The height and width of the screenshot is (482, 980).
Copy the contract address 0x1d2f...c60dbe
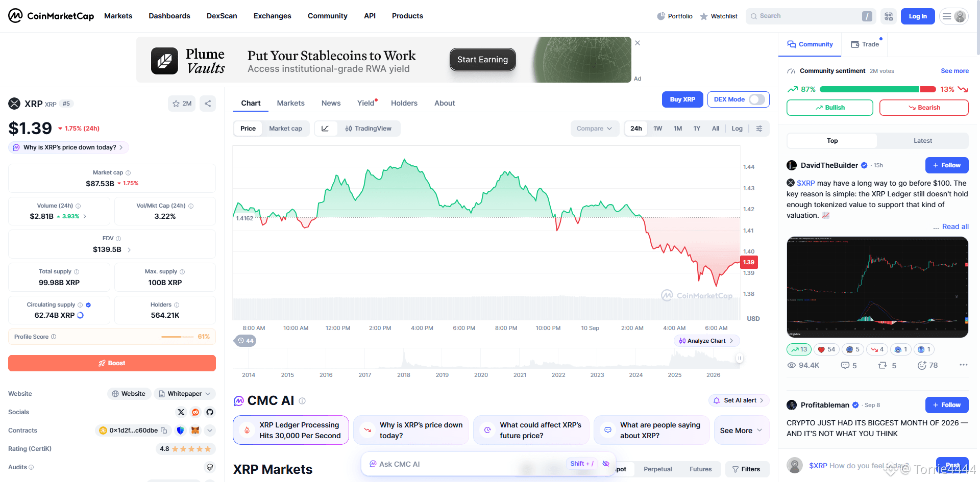(x=164, y=430)
